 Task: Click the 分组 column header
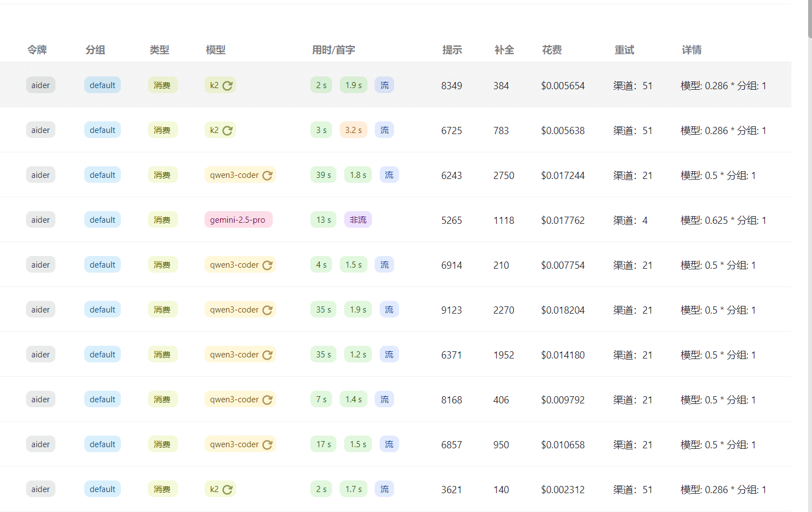point(95,50)
